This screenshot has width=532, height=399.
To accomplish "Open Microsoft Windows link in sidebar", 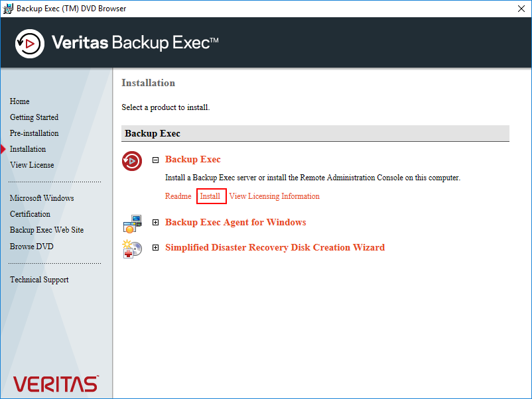I will pos(42,198).
